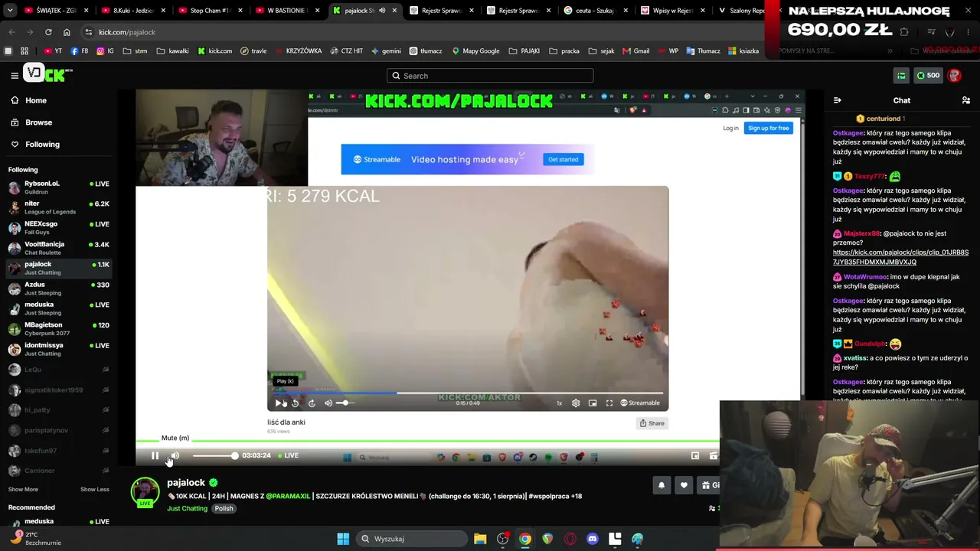Click the Polish language tag
The height and width of the screenshot is (551, 980).
[224, 508]
